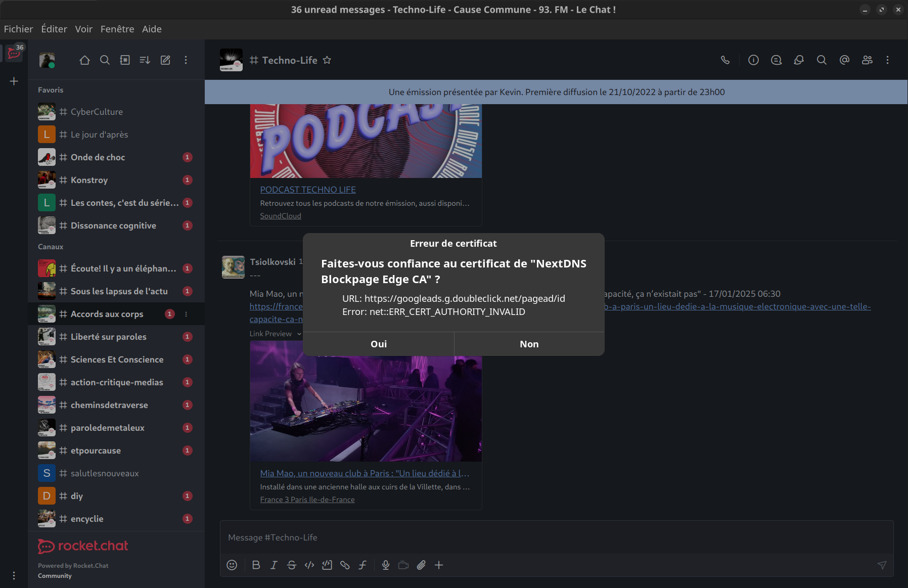Open action-critique-medias channel
The image size is (908, 588).
[x=116, y=382]
